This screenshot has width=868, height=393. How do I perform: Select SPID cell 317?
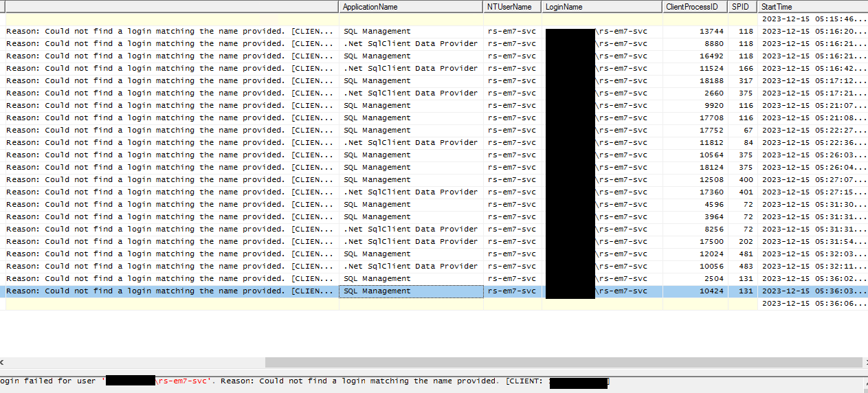[x=743, y=80]
